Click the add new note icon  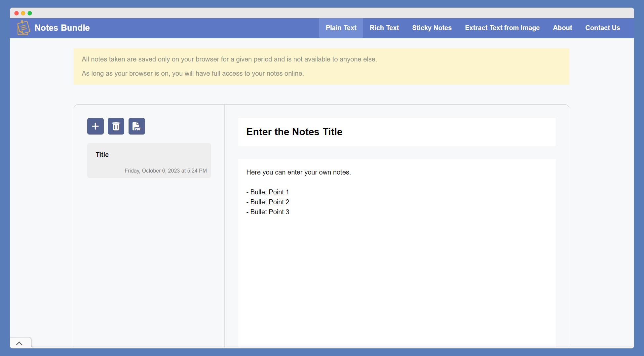tap(95, 126)
